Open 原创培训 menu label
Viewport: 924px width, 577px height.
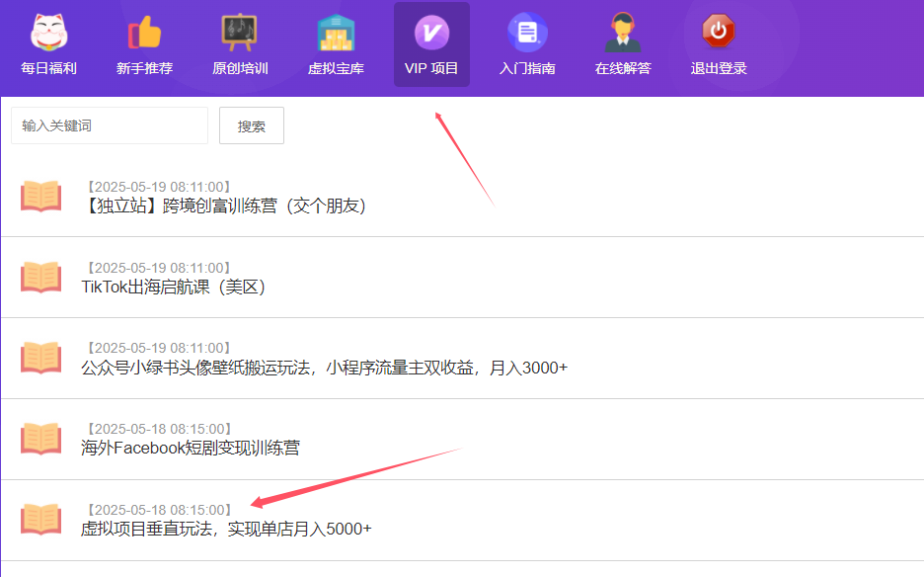click(240, 68)
